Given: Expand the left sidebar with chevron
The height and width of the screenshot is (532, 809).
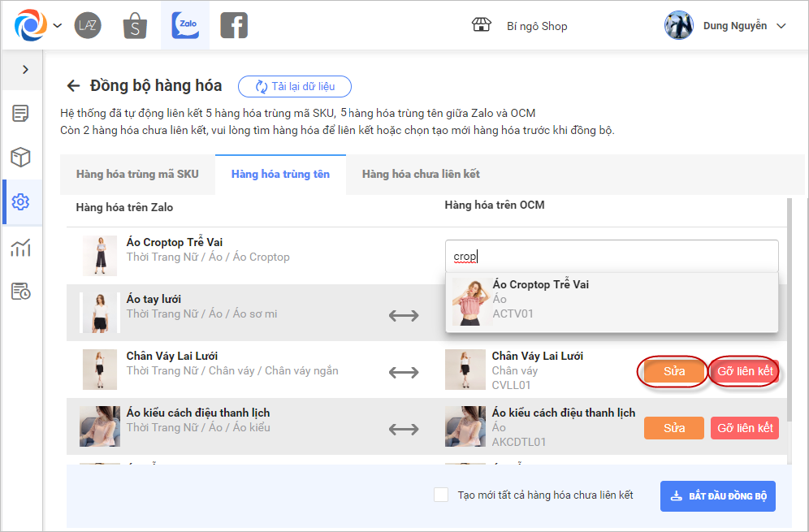Looking at the screenshot, I should point(25,70).
